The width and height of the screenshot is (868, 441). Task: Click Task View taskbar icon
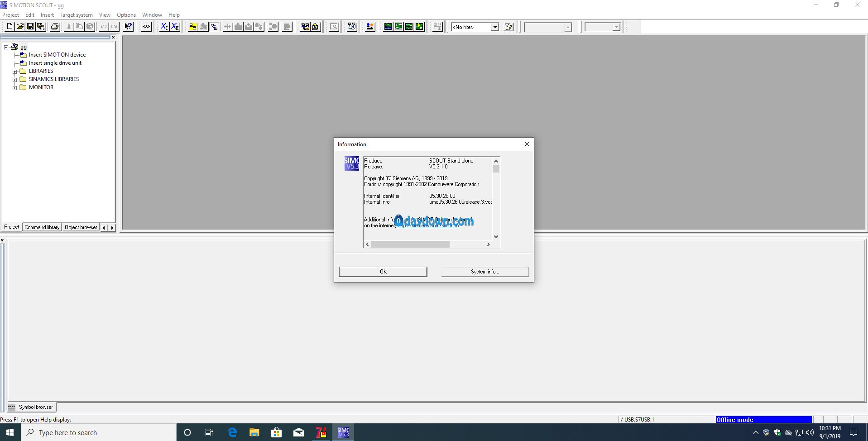(x=209, y=432)
